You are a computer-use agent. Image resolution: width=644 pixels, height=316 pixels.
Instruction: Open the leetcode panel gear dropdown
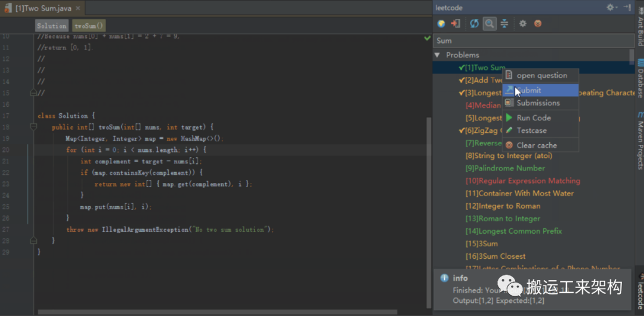tap(611, 7)
